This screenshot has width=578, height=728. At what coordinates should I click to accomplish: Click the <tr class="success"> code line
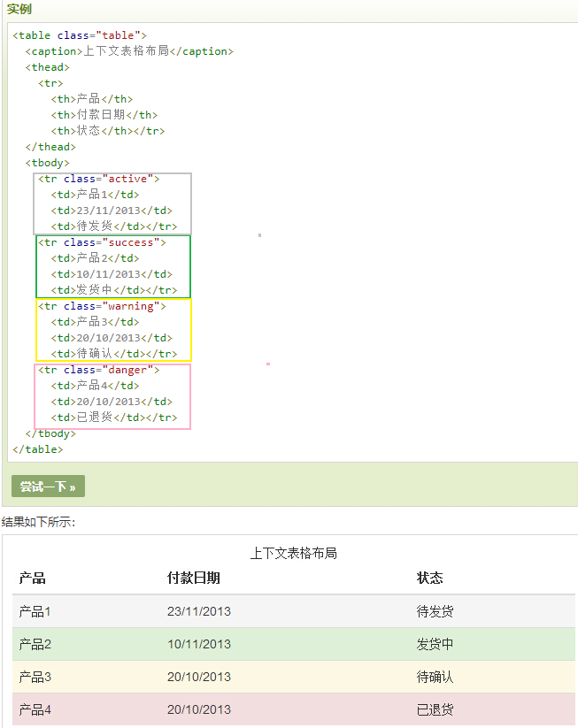pyautogui.click(x=102, y=242)
